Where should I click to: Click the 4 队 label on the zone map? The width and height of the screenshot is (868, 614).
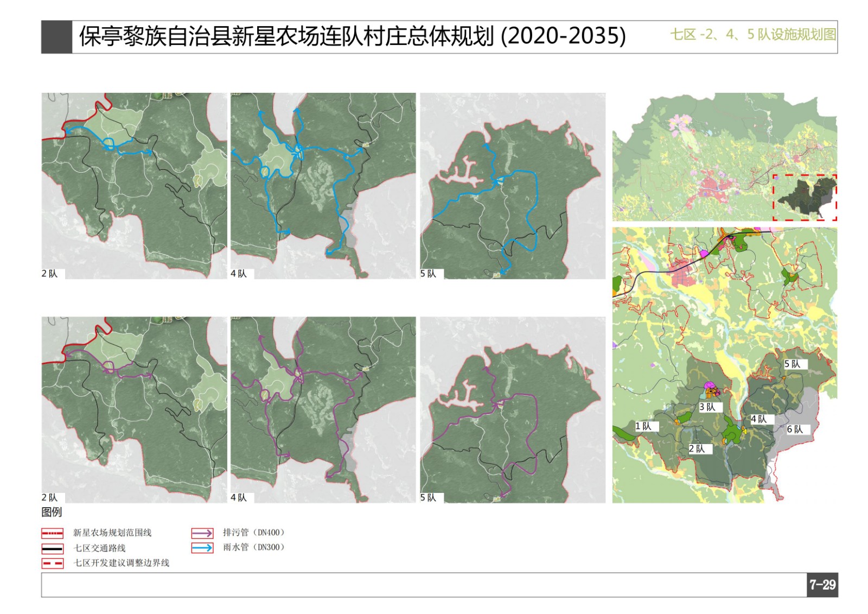[x=762, y=419]
